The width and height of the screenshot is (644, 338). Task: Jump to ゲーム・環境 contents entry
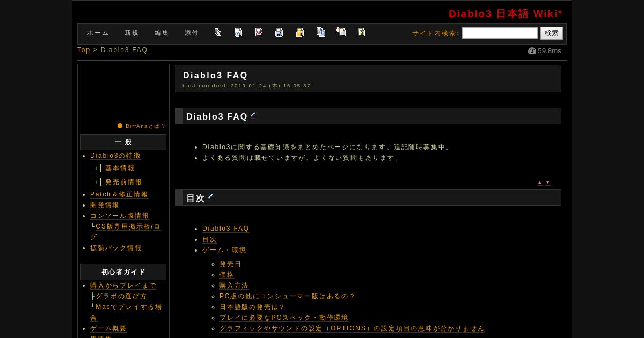(224, 250)
